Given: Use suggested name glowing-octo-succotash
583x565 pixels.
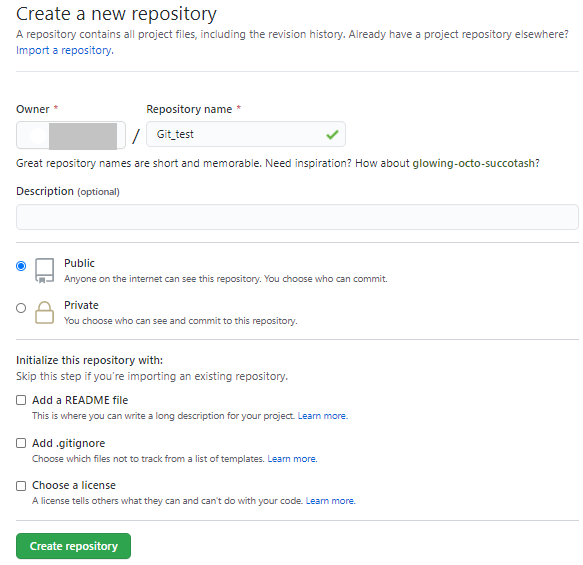Looking at the screenshot, I should (473, 163).
